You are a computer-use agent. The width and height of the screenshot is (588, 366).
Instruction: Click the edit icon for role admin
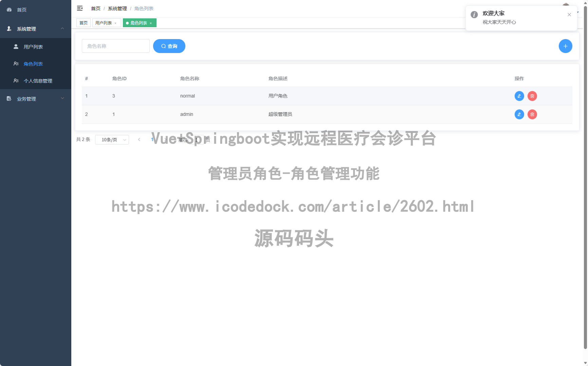coord(519,114)
